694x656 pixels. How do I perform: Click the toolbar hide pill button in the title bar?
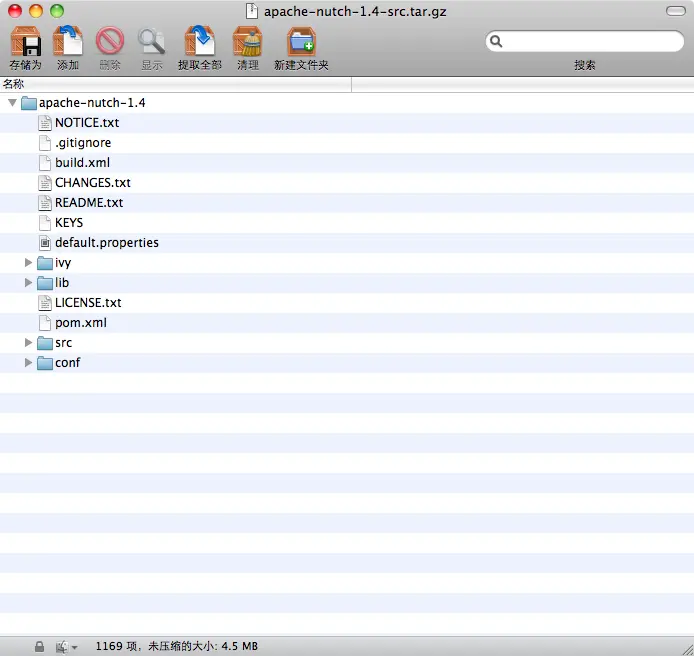[x=675, y=11]
